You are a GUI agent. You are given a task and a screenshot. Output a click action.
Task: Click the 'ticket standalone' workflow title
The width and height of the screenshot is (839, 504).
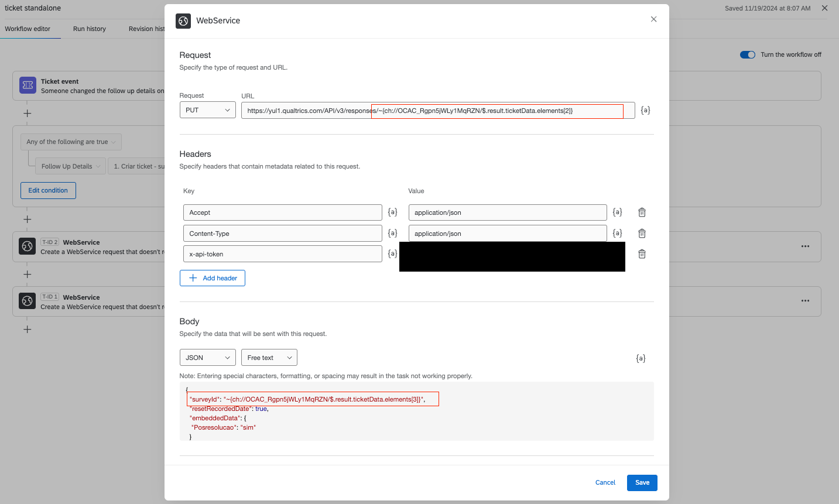point(33,8)
